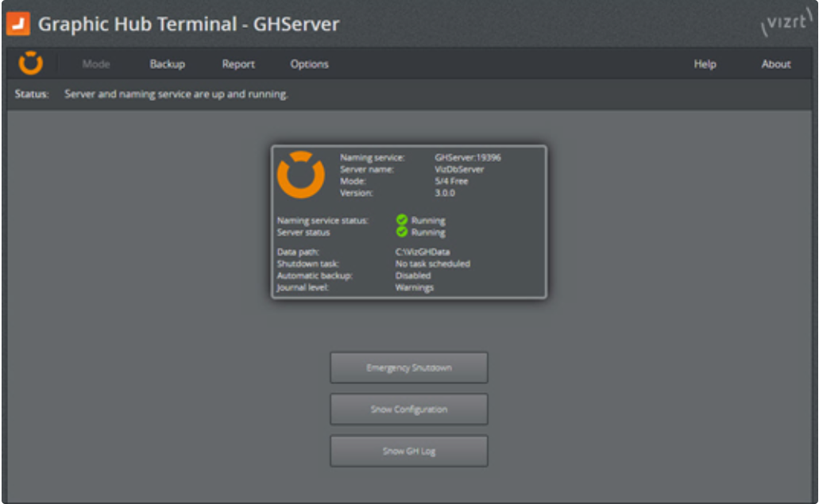819x504 pixels.
Task: Click the large orange ring logo in info panel
Action: tap(301, 175)
